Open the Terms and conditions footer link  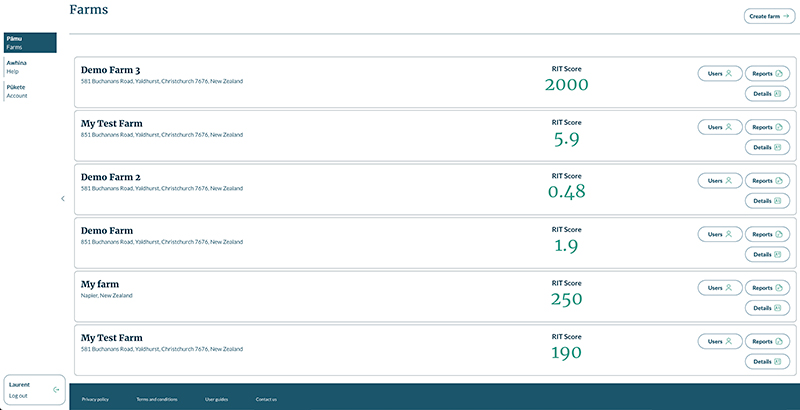tap(157, 399)
